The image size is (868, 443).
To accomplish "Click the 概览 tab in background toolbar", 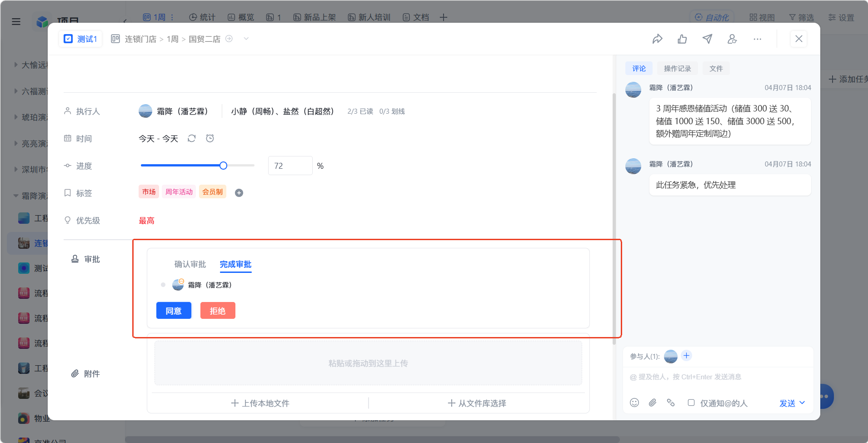I will point(241,17).
